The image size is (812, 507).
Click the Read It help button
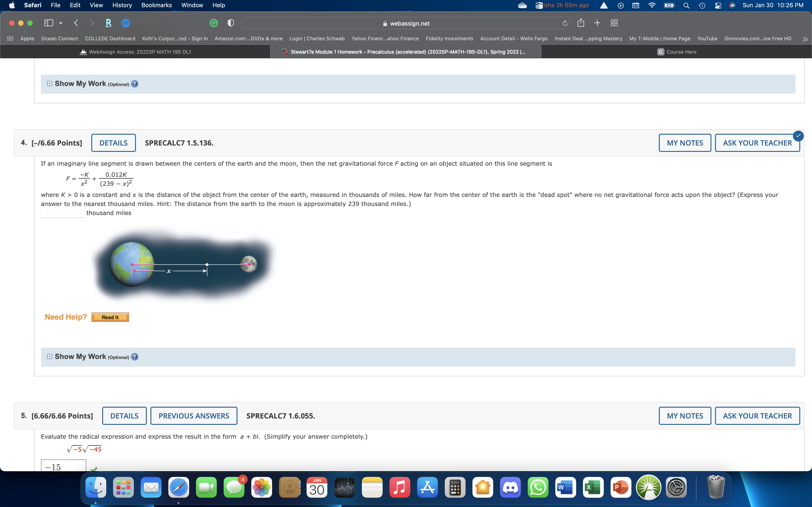coord(110,317)
